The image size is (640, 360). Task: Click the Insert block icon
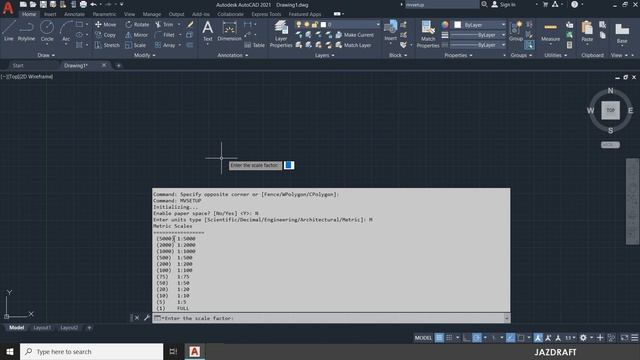[391, 31]
